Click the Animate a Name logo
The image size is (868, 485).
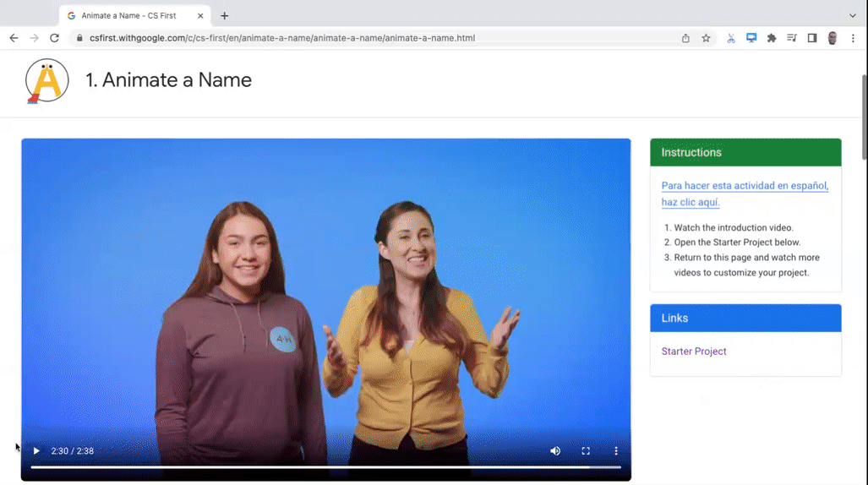tap(47, 81)
